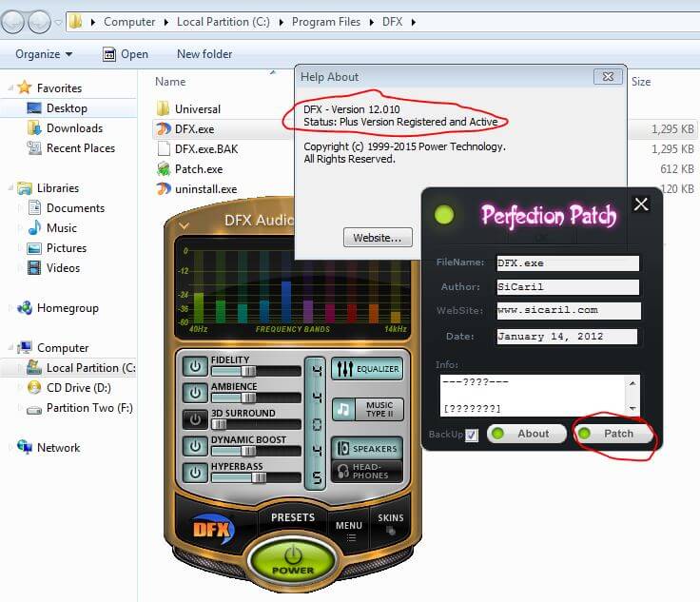Collapse the Computer group
This screenshot has width=700, height=602.
10,348
